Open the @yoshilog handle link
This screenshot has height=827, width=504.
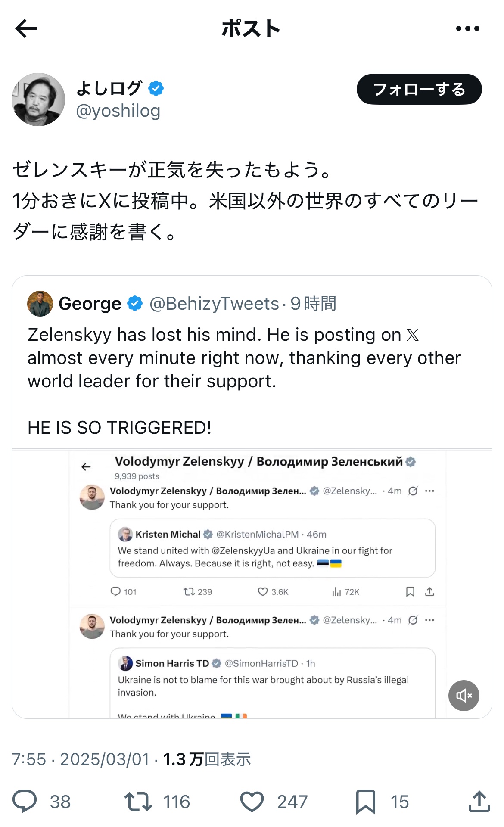pos(118,111)
